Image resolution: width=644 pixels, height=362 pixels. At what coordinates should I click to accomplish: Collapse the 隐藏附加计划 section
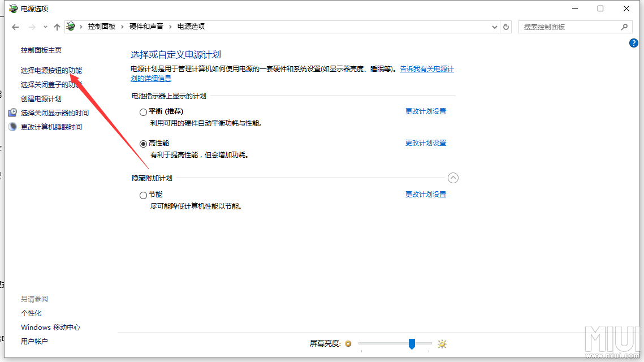pyautogui.click(x=453, y=178)
